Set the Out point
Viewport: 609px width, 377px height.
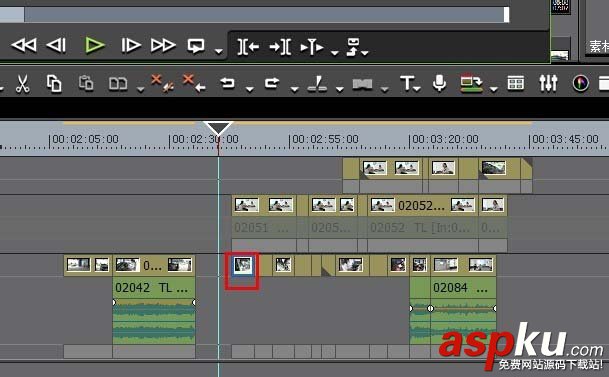coord(280,47)
